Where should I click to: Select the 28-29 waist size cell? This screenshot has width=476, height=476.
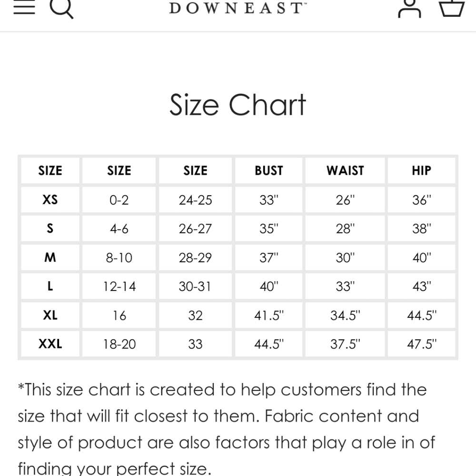195,258
